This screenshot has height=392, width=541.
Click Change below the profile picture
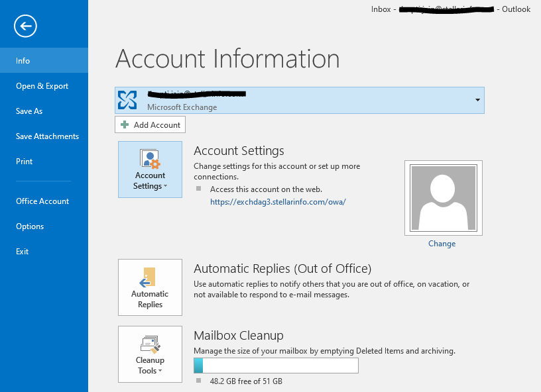pyautogui.click(x=442, y=243)
